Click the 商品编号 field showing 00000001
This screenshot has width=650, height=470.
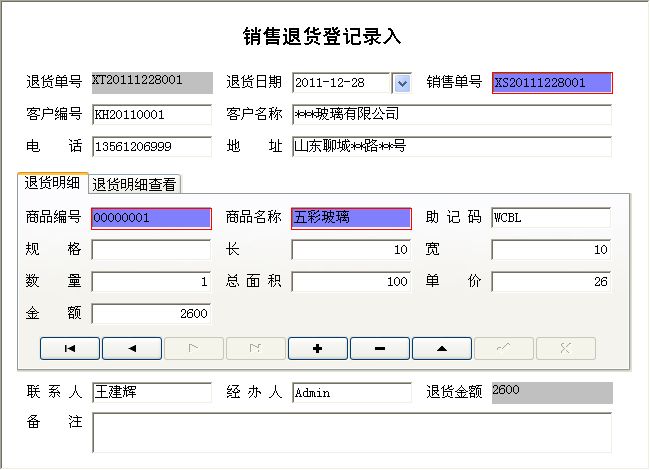point(151,218)
